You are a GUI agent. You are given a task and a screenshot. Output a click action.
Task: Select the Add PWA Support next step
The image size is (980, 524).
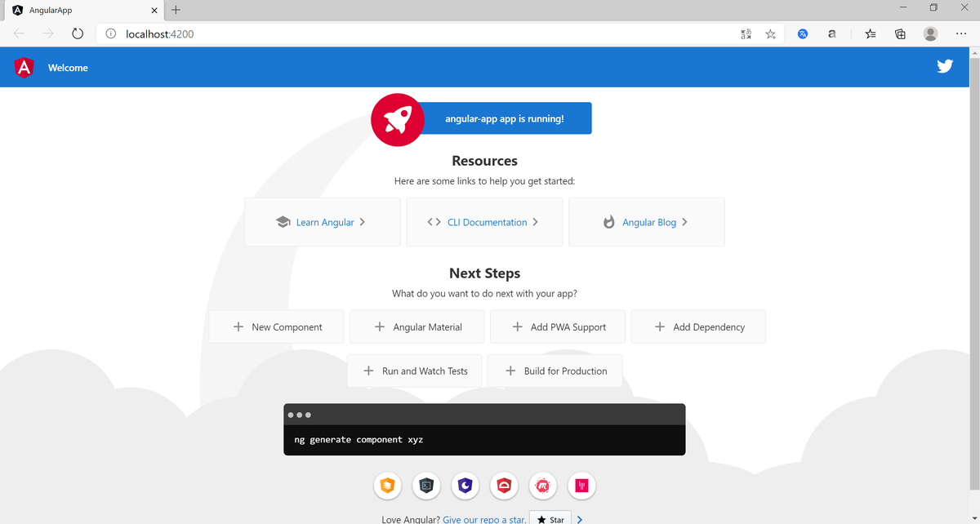tap(558, 326)
